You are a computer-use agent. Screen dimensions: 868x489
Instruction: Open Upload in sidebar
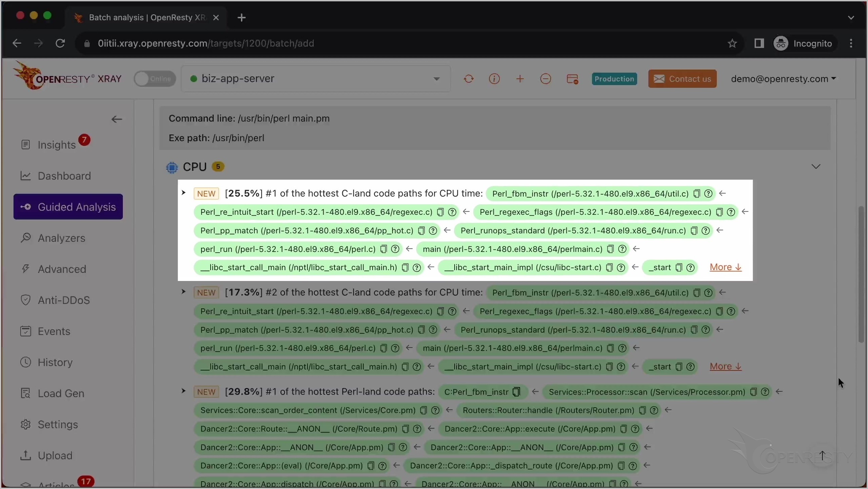pyautogui.click(x=47, y=455)
